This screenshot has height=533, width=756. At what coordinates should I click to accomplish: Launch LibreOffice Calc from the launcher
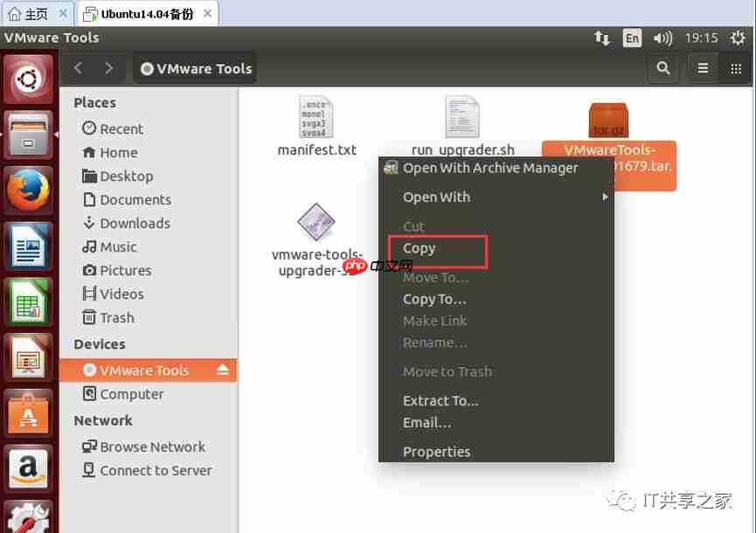pyautogui.click(x=28, y=302)
